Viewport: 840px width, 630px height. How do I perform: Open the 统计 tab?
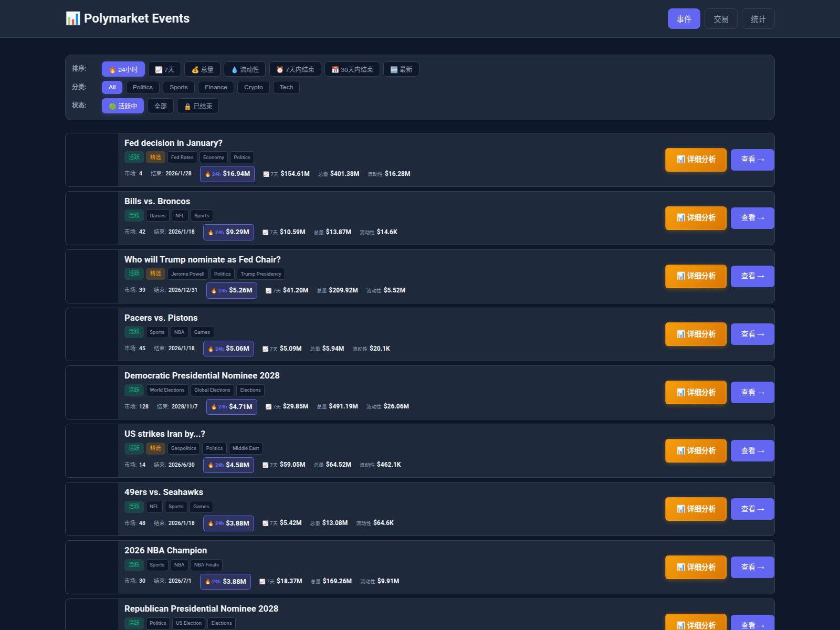[x=758, y=19]
